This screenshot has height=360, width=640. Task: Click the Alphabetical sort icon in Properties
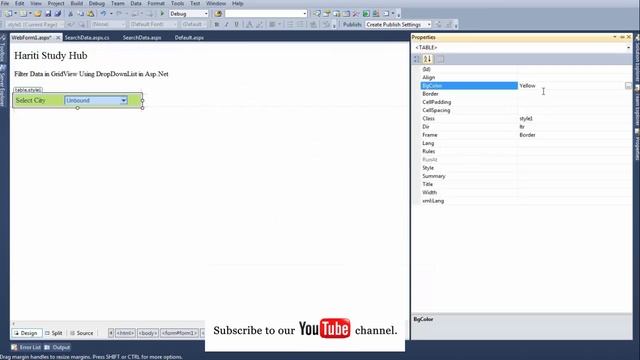(427, 59)
